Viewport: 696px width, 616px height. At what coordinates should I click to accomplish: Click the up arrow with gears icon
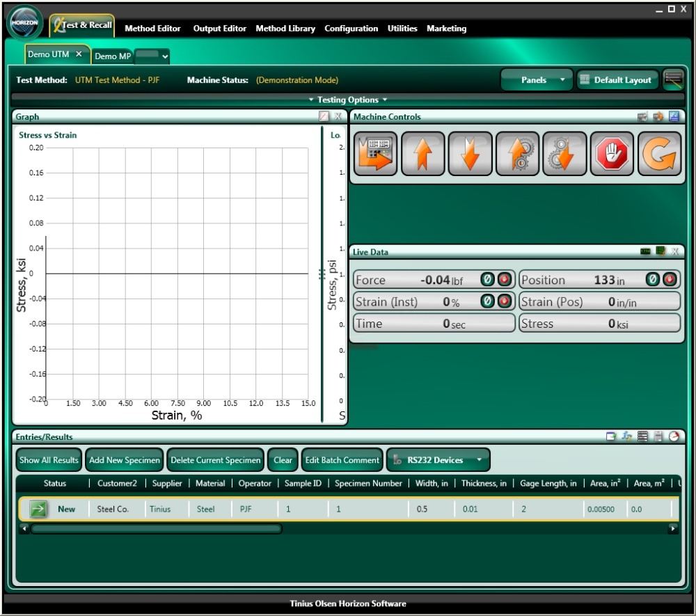point(517,154)
